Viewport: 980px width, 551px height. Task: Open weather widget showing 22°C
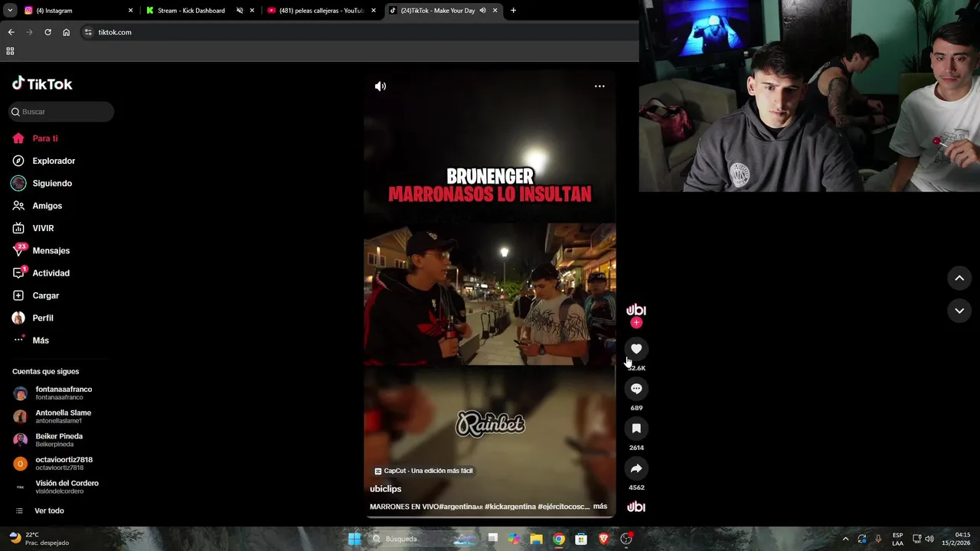coord(38,539)
